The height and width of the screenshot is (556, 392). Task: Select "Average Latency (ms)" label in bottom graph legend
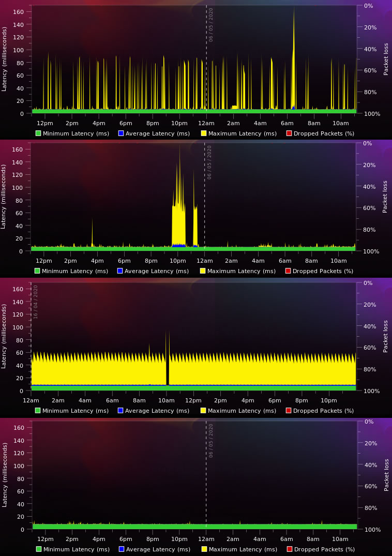point(158,550)
